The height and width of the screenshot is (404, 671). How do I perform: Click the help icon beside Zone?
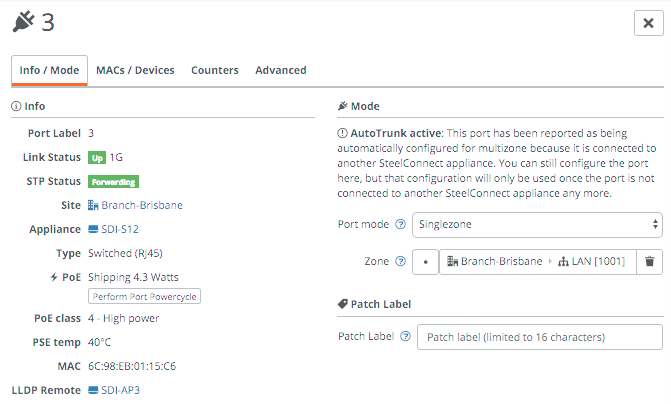[400, 262]
